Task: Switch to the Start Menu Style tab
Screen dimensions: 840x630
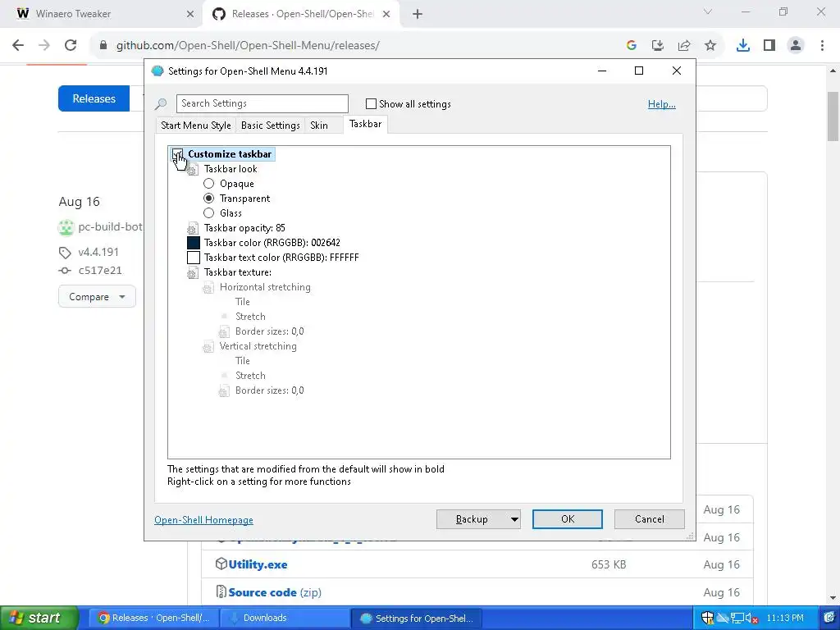Action: pyautogui.click(x=195, y=126)
